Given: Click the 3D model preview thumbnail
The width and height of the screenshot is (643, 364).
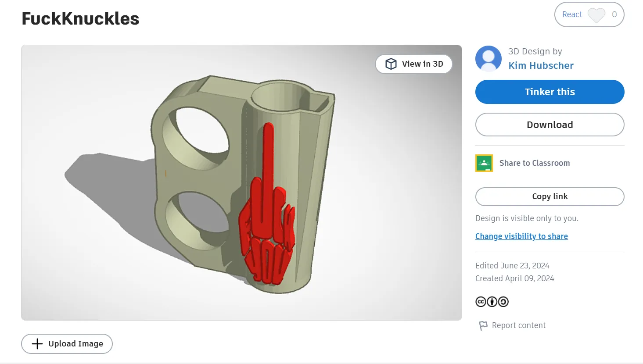Looking at the screenshot, I should pyautogui.click(x=241, y=182).
